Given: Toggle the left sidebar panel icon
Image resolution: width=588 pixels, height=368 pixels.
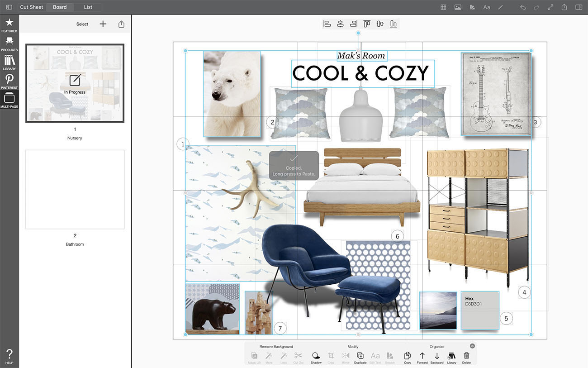Looking at the screenshot, I should tap(9, 7).
